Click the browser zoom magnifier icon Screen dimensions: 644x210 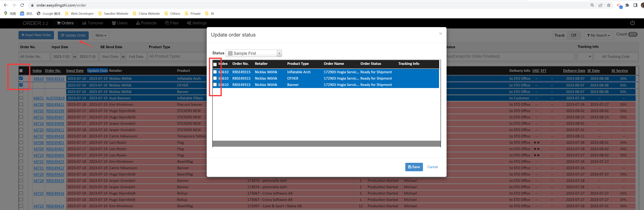[x=592, y=5]
